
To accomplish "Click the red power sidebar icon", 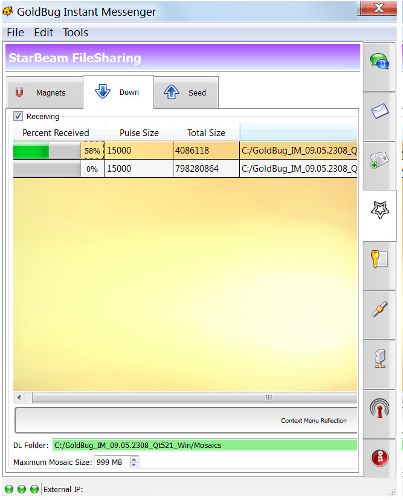I will [380, 457].
